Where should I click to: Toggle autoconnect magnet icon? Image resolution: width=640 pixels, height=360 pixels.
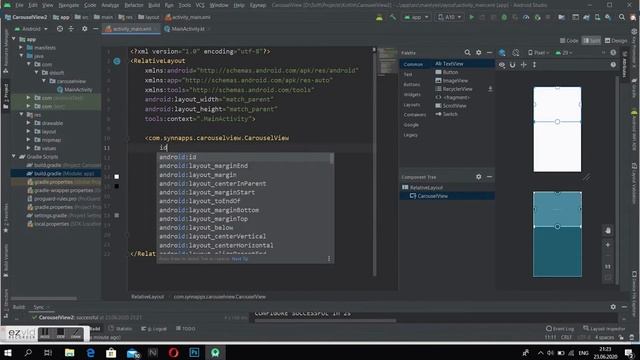513,65
